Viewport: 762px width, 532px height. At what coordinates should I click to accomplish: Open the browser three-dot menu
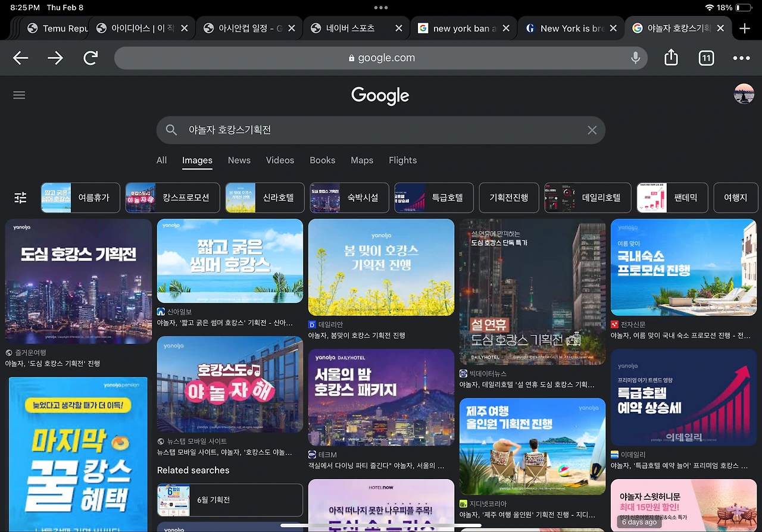click(x=742, y=58)
